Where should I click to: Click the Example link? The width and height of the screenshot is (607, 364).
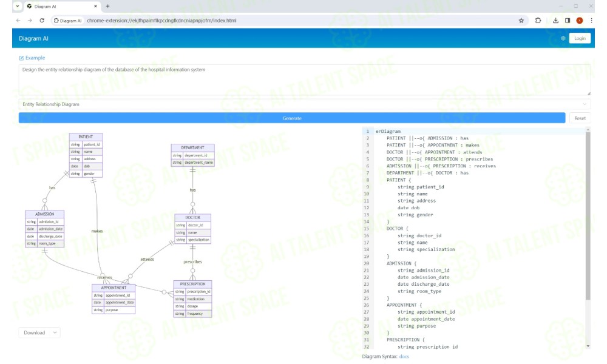pyautogui.click(x=35, y=58)
